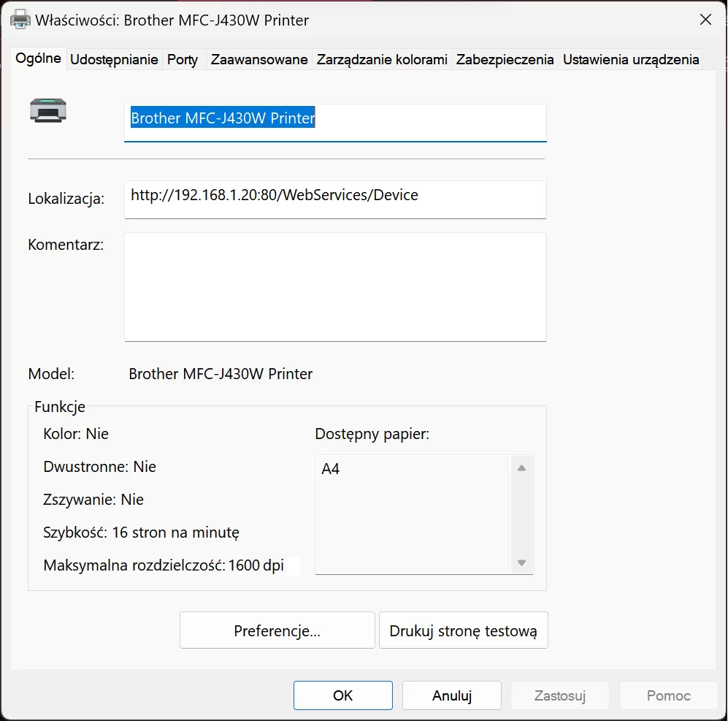Click the Lokalizacja text field
728x721 pixels.
pyautogui.click(x=335, y=199)
